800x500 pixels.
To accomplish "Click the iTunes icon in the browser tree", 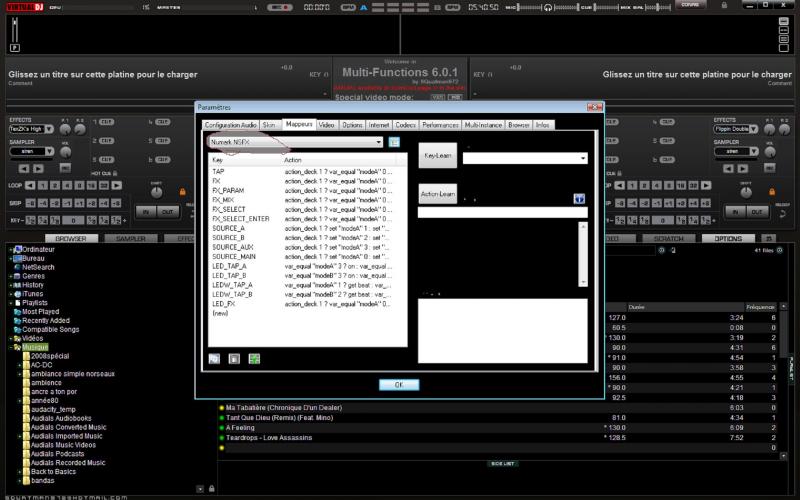I will tap(16, 294).
